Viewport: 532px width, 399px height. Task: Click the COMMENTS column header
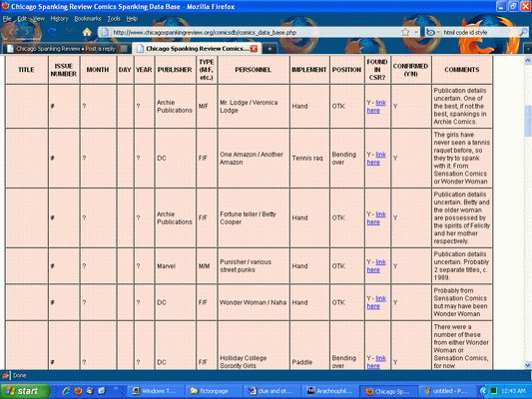click(462, 70)
